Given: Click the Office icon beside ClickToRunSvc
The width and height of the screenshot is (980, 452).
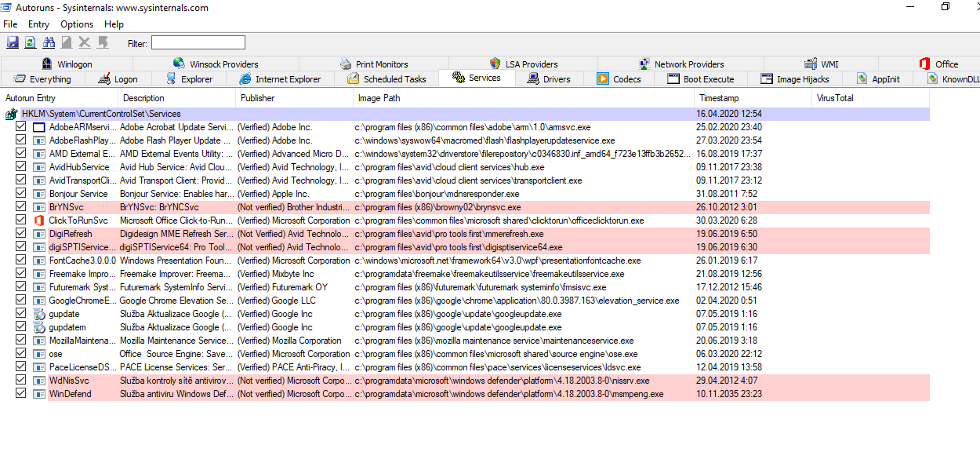Looking at the screenshot, I should 38,221.
